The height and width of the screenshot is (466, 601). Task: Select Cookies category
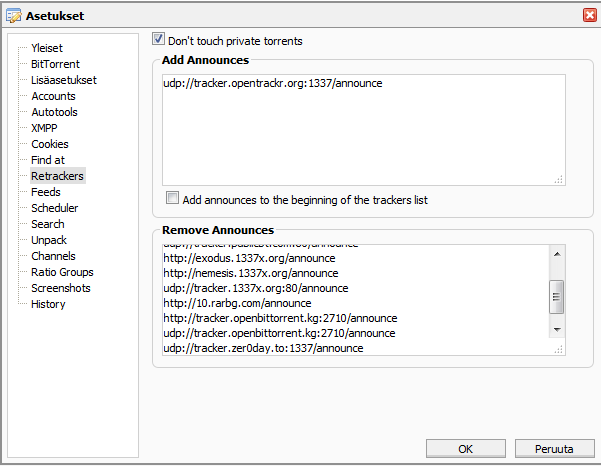point(50,144)
